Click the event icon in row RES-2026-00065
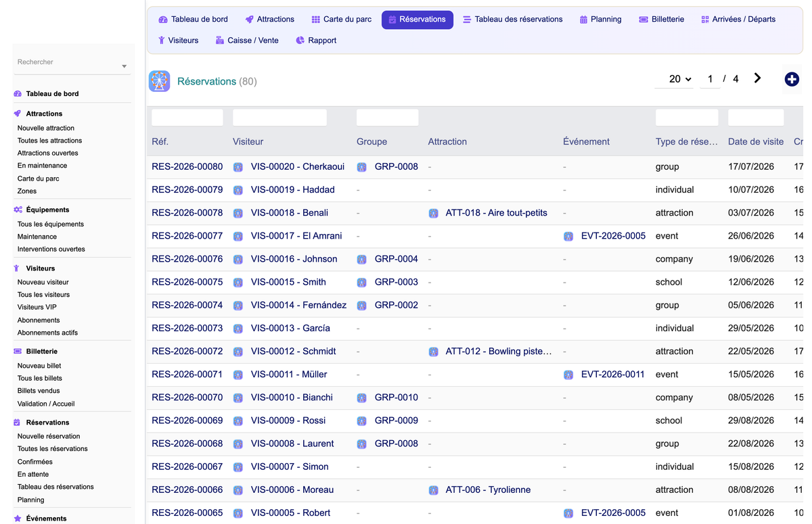The width and height of the screenshot is (812, 524). 568,513
